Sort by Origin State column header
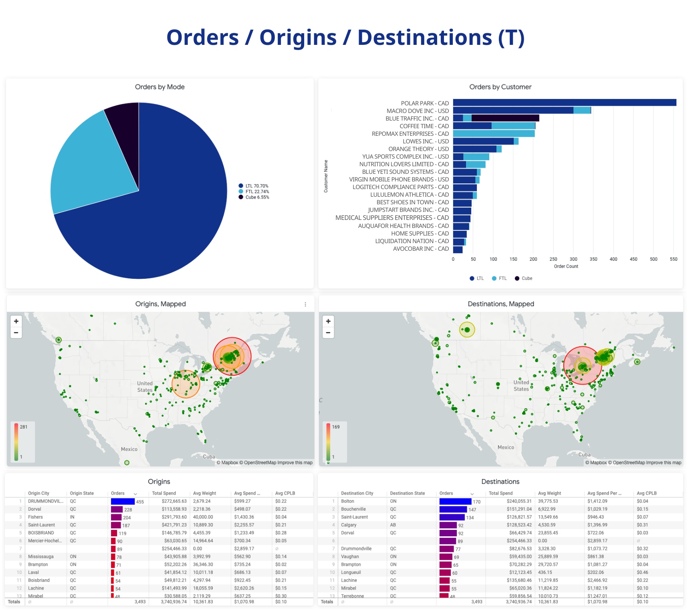Screen dimensions: 690x616 click(x=82, y=493)
